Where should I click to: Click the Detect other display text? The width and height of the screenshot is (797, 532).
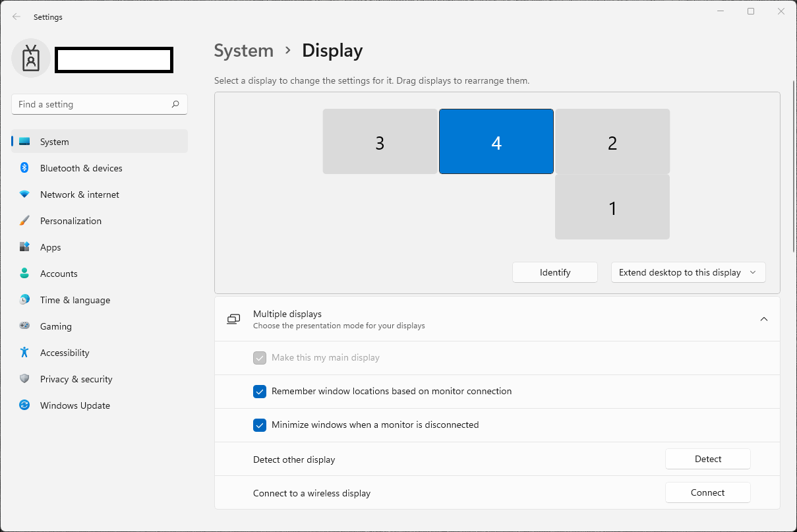pos(294,459)
